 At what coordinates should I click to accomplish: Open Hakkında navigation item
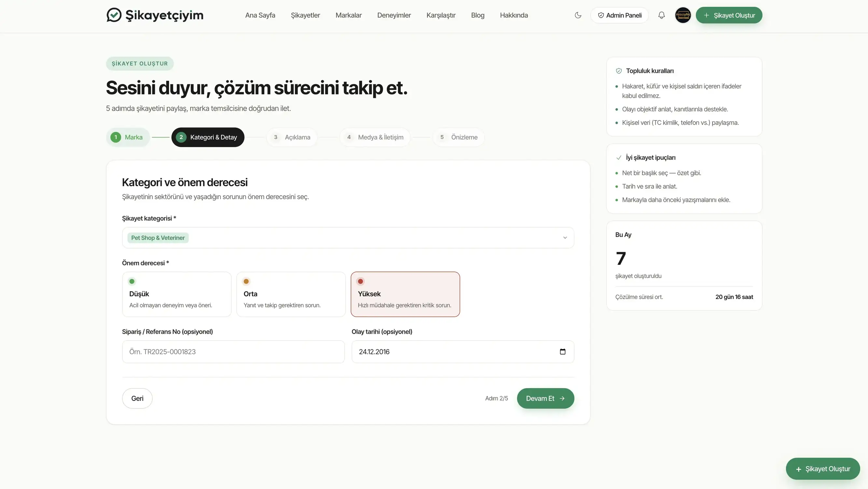[x=514, y=15]
